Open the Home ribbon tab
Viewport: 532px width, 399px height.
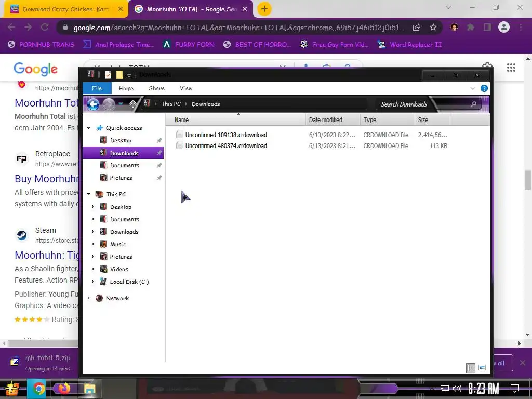[x=126, y=88]
